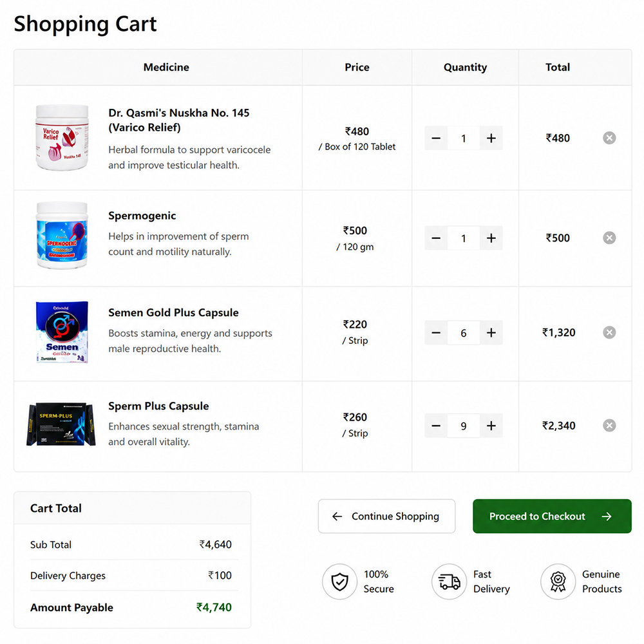
Task: Decrease quantity of Spermogenic
Action: 436,238
